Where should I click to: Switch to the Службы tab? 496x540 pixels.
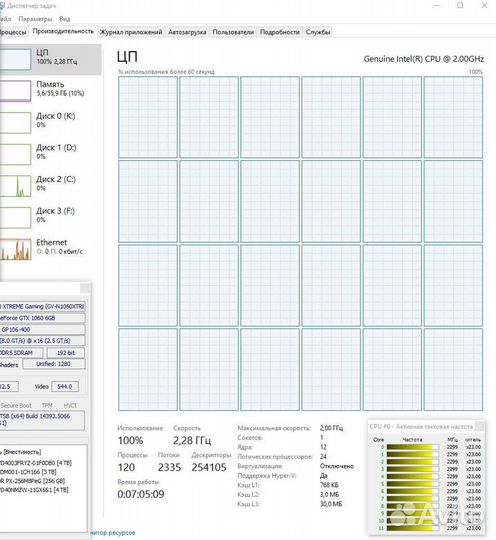[318, 32]
